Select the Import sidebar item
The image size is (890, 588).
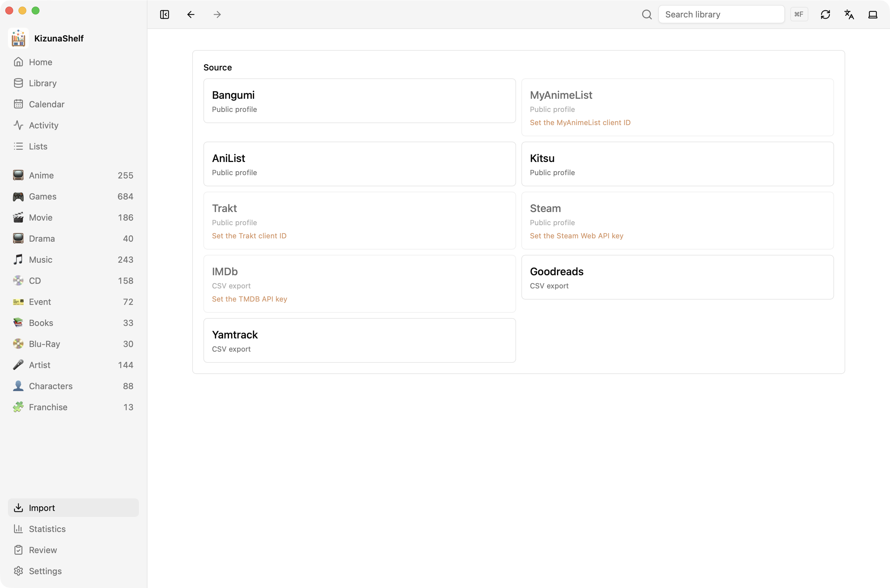(x=73, y=508)
